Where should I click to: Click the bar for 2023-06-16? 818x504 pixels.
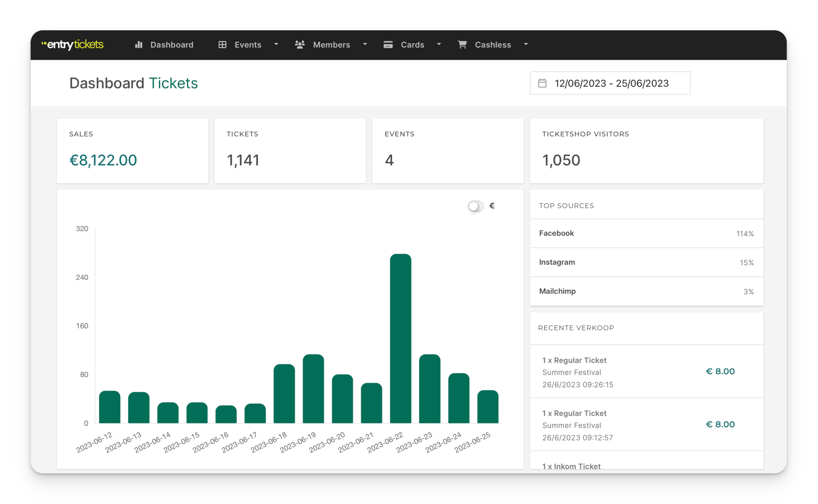pos(226,414)
